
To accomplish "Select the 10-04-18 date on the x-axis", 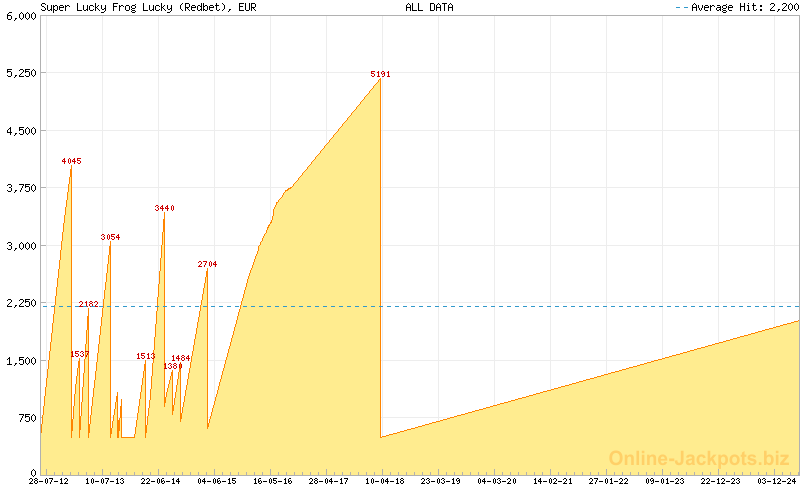I will click(384, 481).
